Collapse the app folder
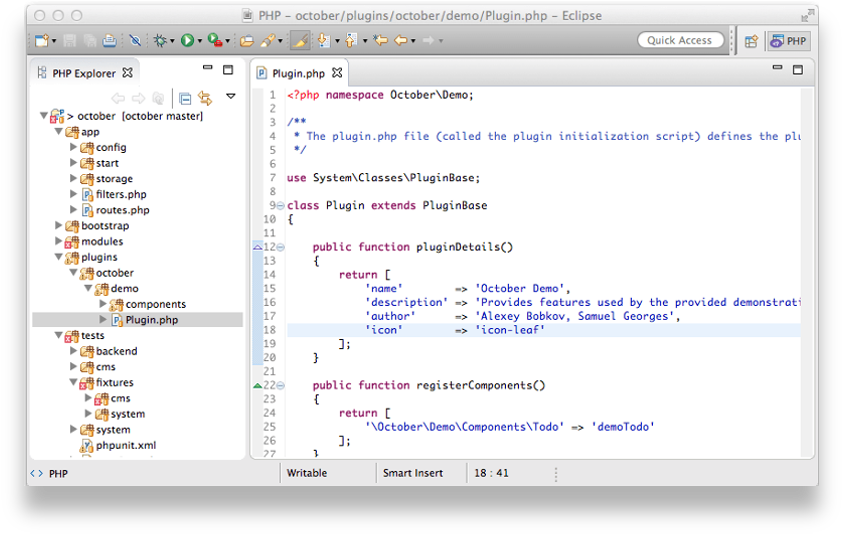This screenshot has height=534, width=842. coord(59,131)
